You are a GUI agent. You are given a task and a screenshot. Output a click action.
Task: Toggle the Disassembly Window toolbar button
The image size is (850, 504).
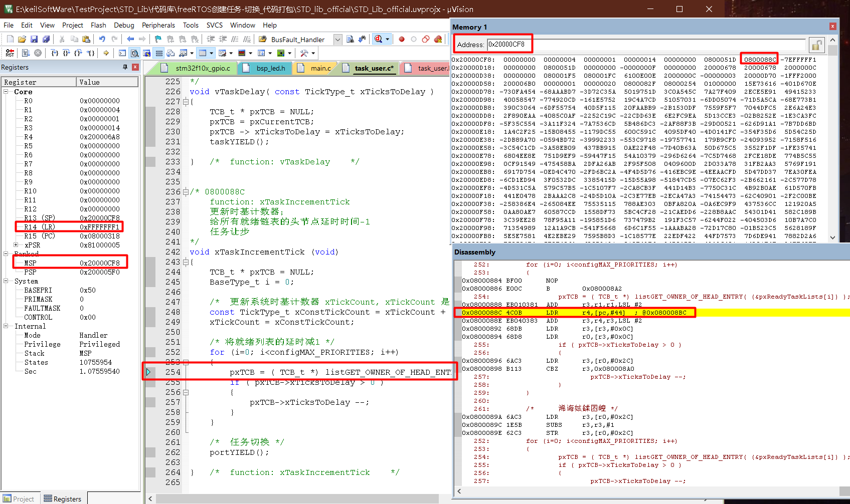(135, 53)
